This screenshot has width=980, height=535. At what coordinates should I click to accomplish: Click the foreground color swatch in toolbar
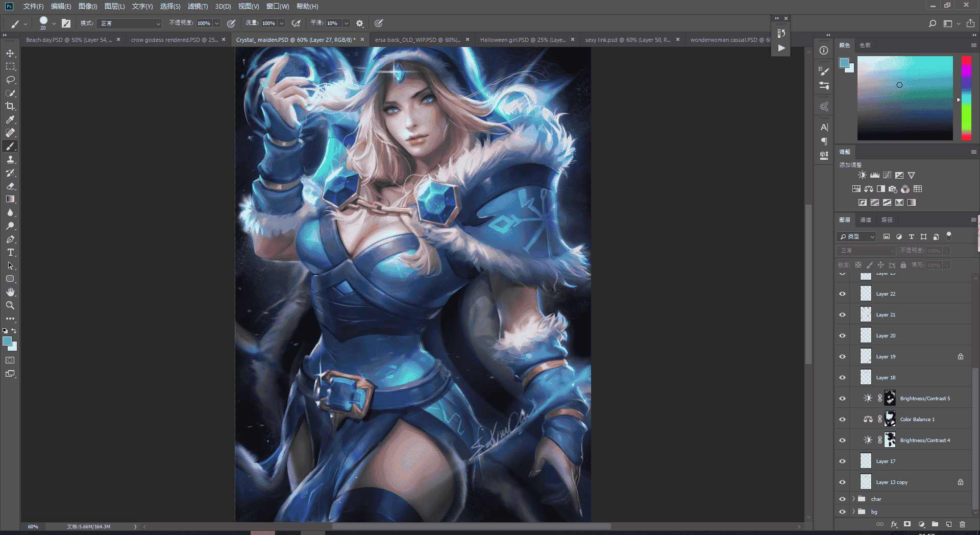[x=7, y=341]
